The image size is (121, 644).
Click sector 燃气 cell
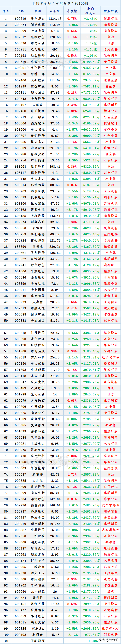tap(111, 592)
